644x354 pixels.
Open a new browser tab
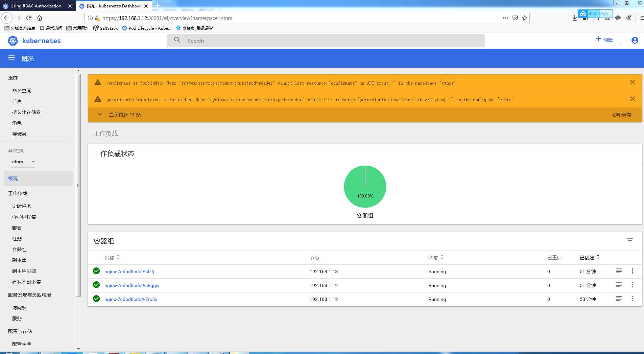158,5
